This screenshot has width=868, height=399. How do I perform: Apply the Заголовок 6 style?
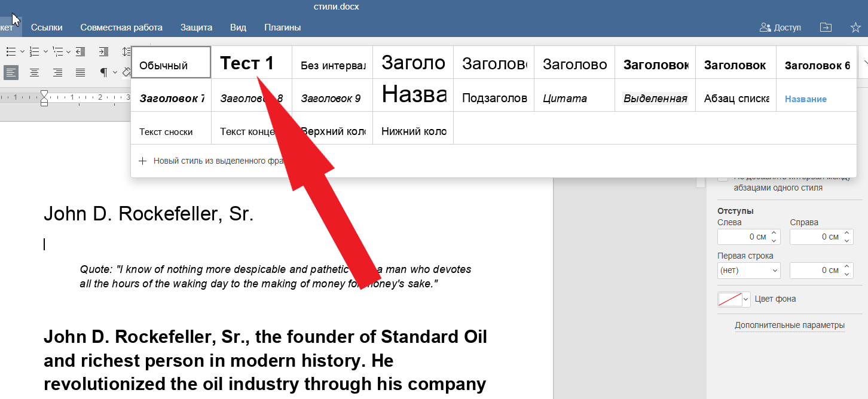(x=817, y=62)
